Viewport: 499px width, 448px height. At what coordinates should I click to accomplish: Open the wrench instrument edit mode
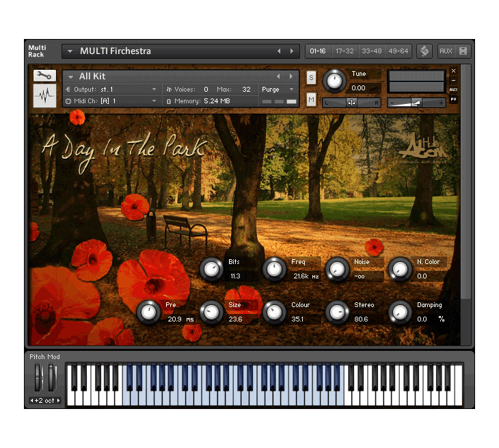(44, 75)
